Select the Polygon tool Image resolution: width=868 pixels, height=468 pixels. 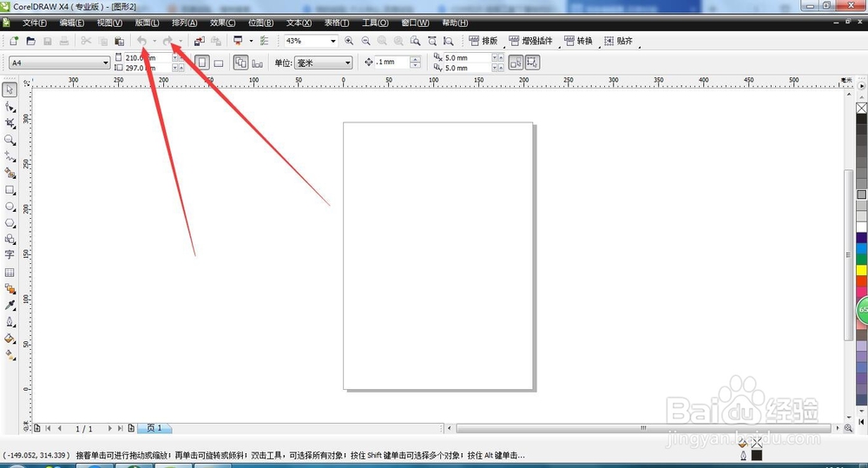[10, 223]
